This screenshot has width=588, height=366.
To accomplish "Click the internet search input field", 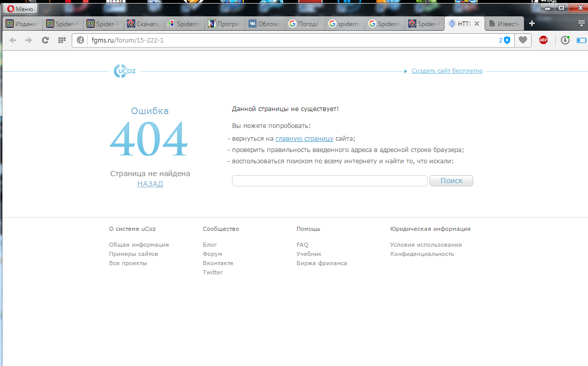I will tap(330, 181).
